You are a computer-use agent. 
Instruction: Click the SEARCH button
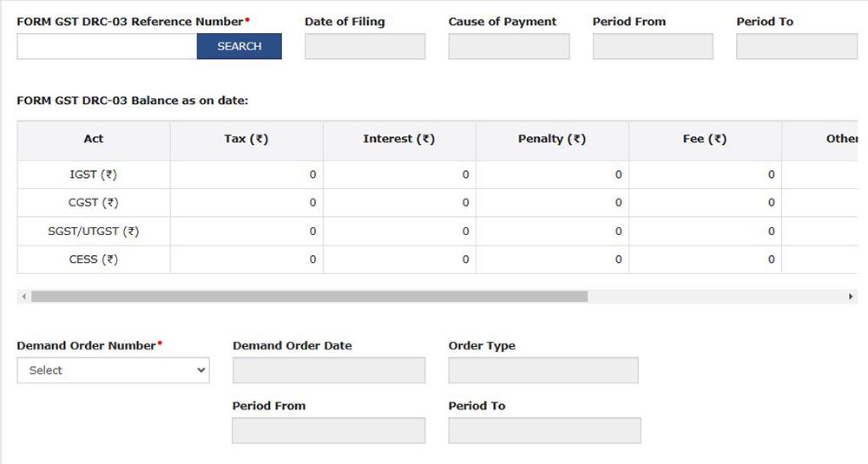239,47
